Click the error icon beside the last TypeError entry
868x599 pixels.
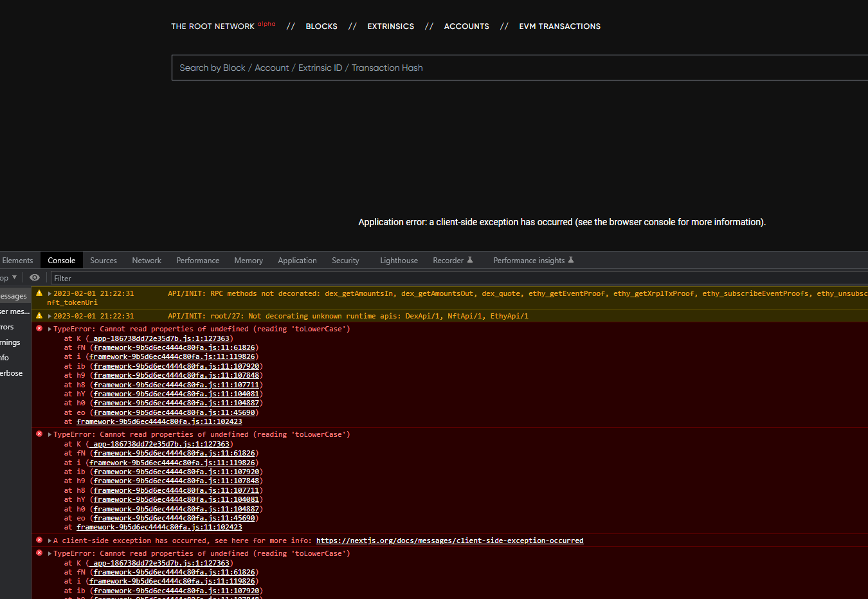pyautogui.click(x=39, y=553)
